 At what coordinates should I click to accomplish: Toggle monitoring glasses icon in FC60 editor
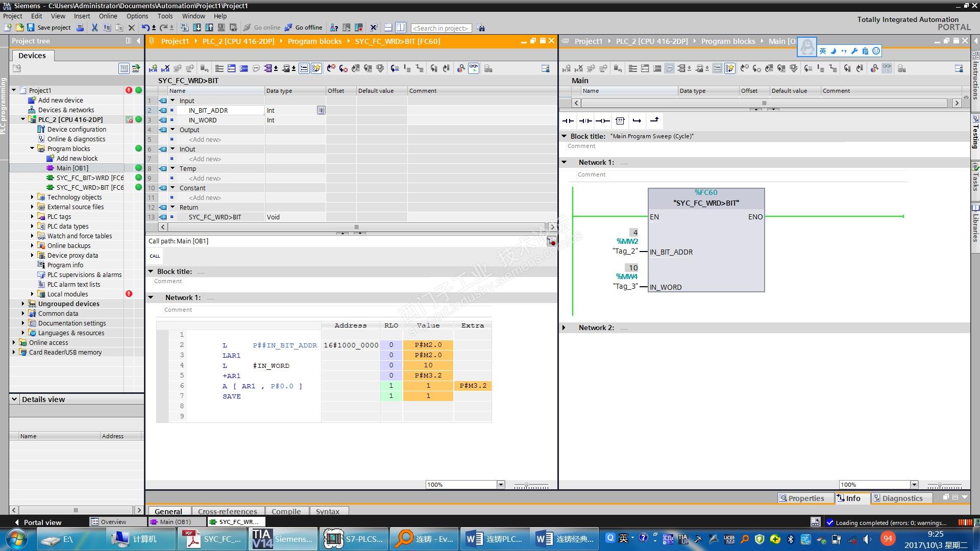click(474, 68)
